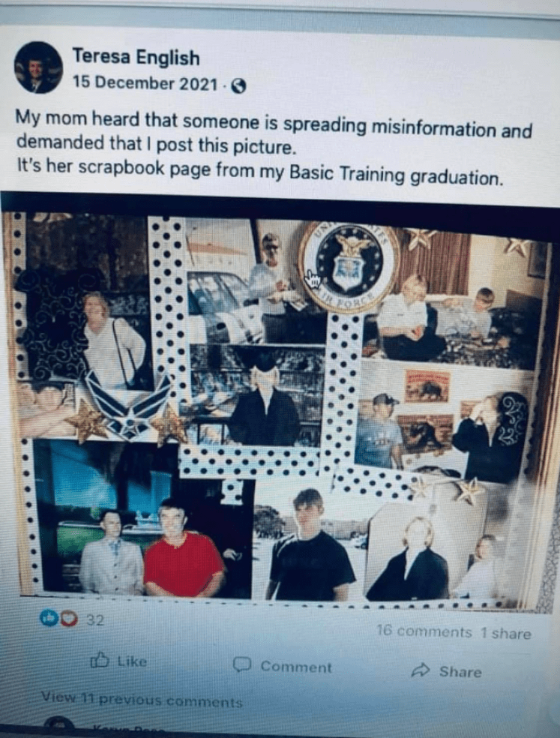Screen dimensions: 560x738
Task: Like the post via Like button
Action: click(118, 661)
